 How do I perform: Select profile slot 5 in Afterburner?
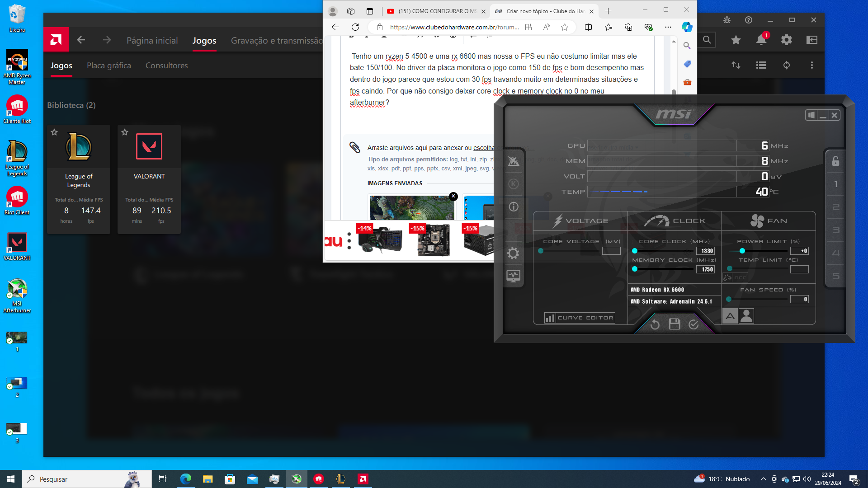point(836,276)
